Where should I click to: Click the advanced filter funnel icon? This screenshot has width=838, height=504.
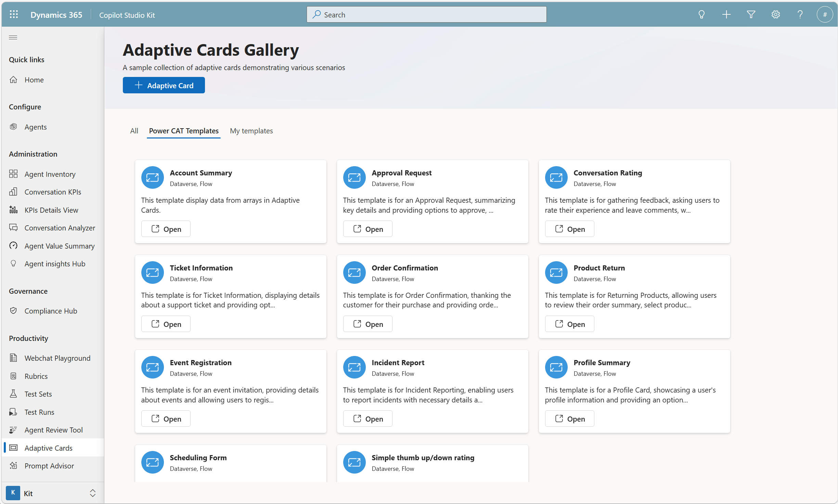pos(751,15)
